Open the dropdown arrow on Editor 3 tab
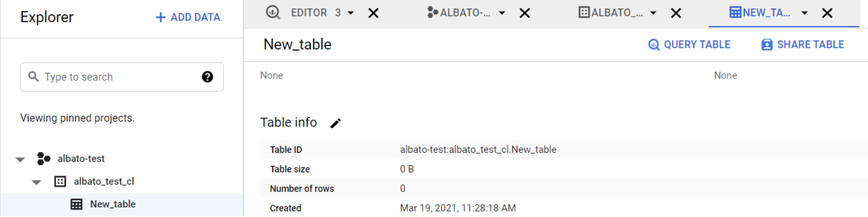This screenshot has width=868, height=217. (351, 13)
